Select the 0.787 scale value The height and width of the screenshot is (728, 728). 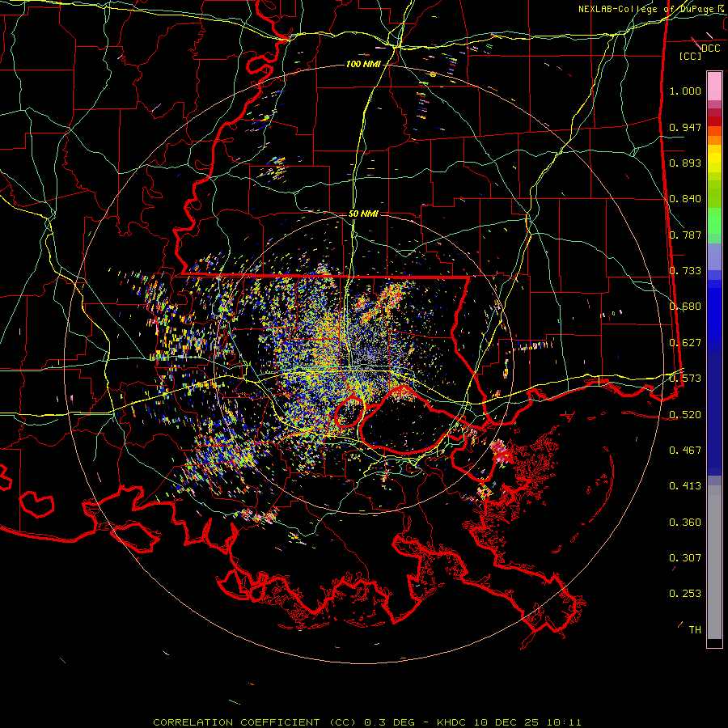(x=685, y=235)
